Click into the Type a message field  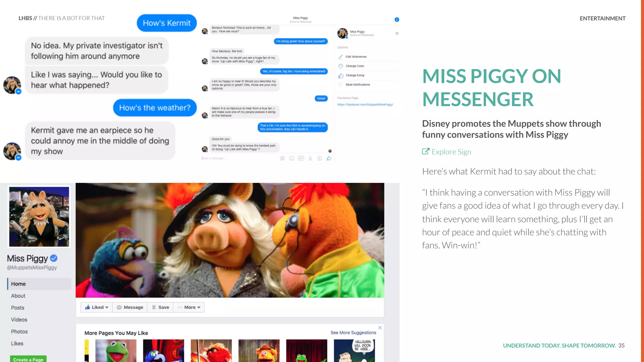[x=239, y=158]
